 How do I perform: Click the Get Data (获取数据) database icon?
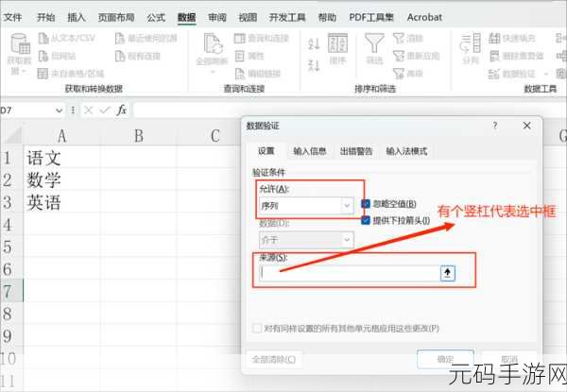click(20, 44)
